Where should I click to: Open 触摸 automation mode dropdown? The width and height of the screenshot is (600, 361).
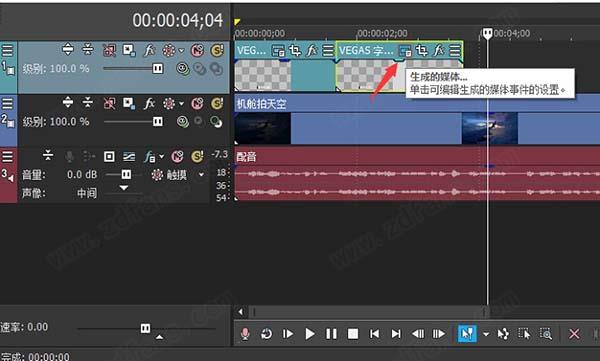pyautogui.click(x=201, y=175)
